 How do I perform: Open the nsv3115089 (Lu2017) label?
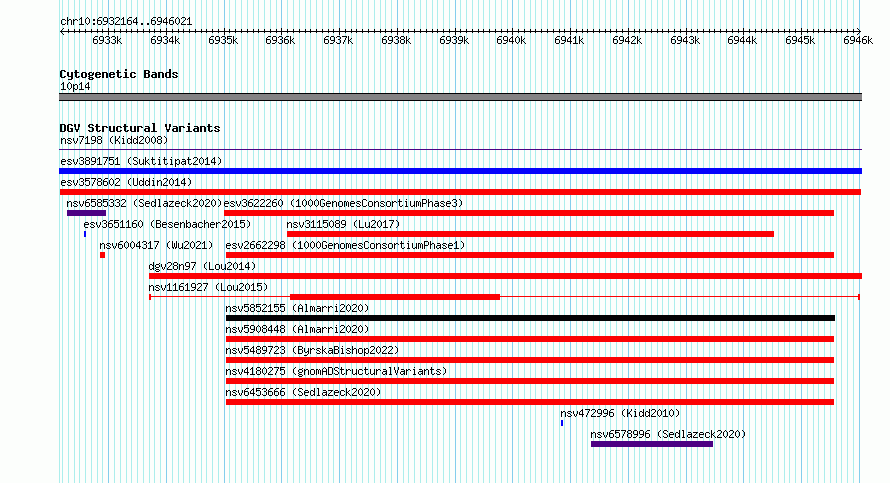pos(343,224)
